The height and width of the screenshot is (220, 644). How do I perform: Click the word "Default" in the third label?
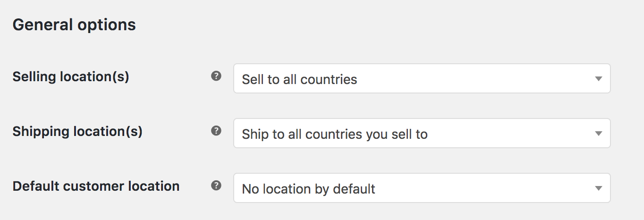click(x=36, y=186)
